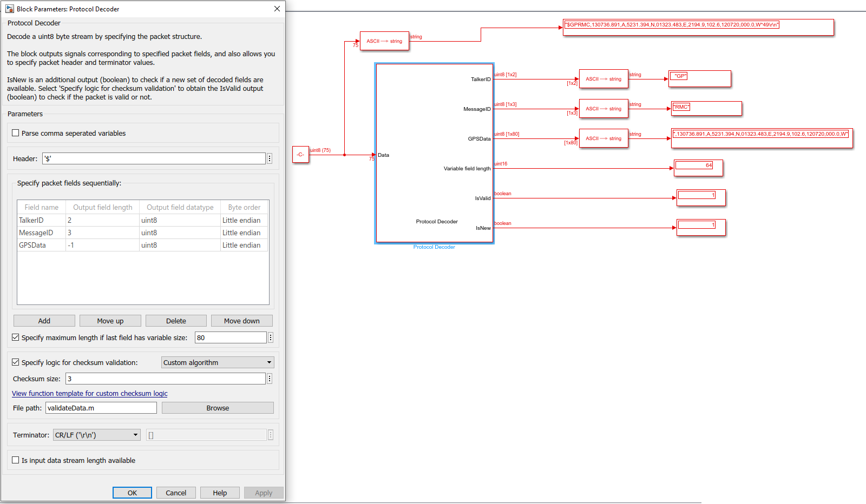Image resolution: width=866 pixels, height=504 pixels.
Task: Uncheck Specify maximum length if last field has variable size
Action: pyautogui.click(x=15, y=337)
